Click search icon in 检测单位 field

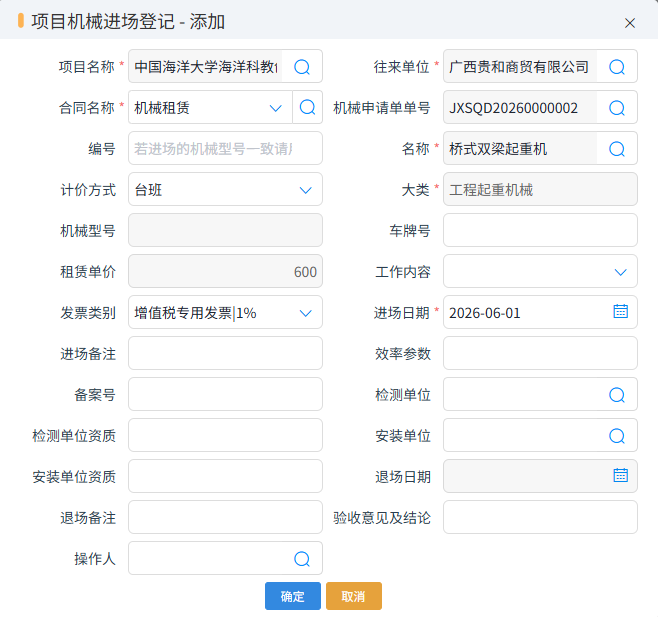pyautogui.click(x=617, y=395)
